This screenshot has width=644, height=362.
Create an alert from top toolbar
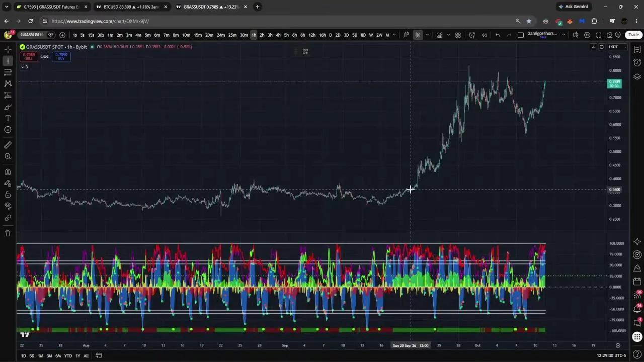[472, 35]
